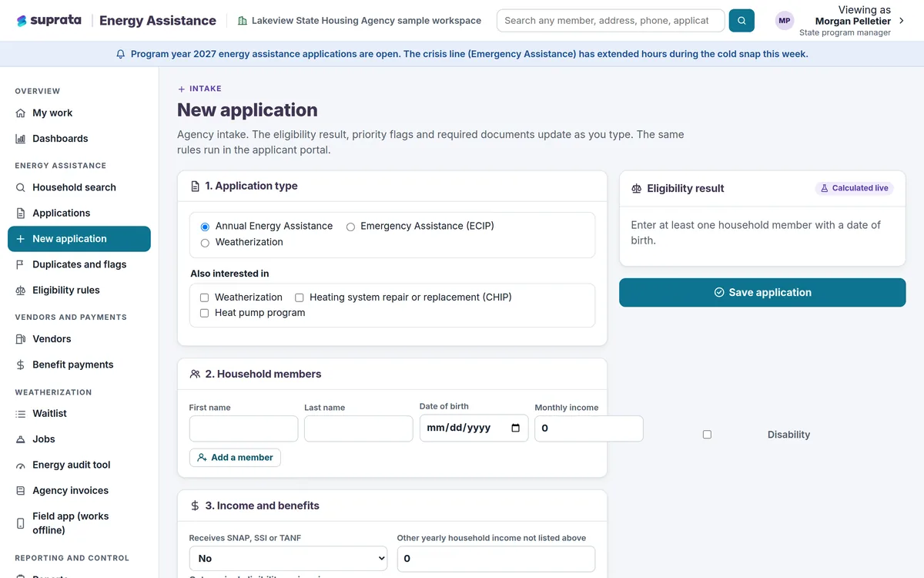Click the Applications document icon
924x578 pixels.
pos(21,213)
